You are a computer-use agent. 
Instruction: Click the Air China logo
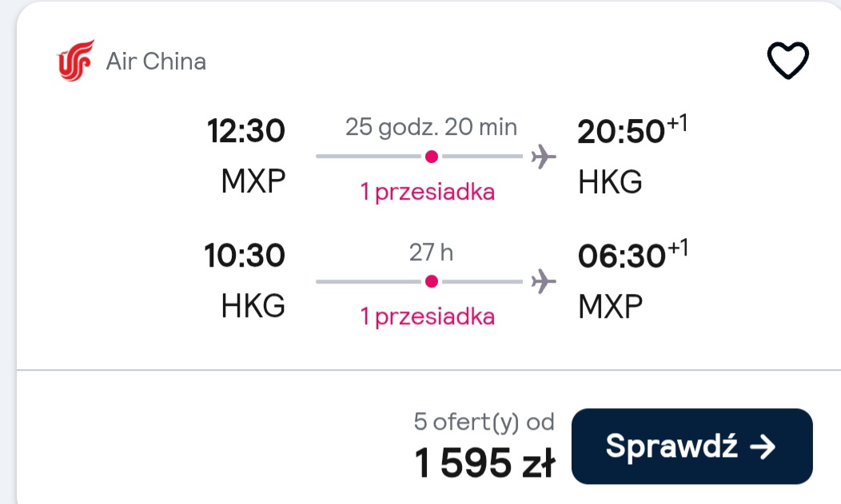click(76, 61)
